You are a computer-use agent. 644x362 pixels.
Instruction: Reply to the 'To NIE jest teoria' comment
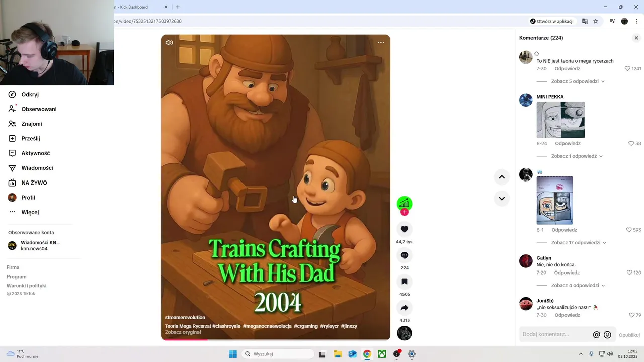coord(567,69)
